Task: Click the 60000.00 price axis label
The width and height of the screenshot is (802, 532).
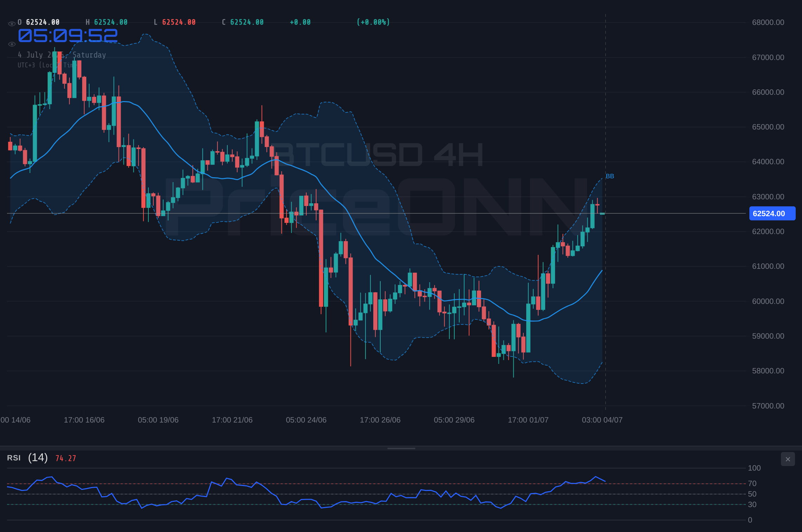Action: (768, 301)
